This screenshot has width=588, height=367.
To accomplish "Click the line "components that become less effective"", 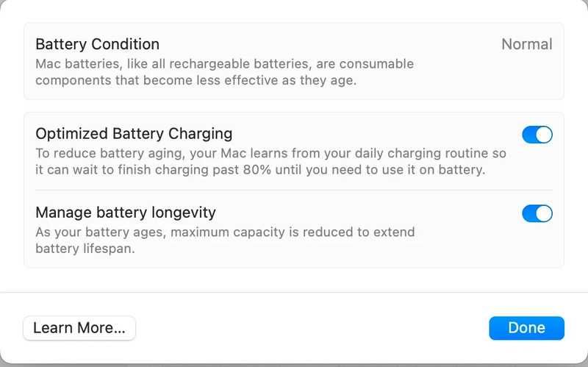I will tap(196, 80).
